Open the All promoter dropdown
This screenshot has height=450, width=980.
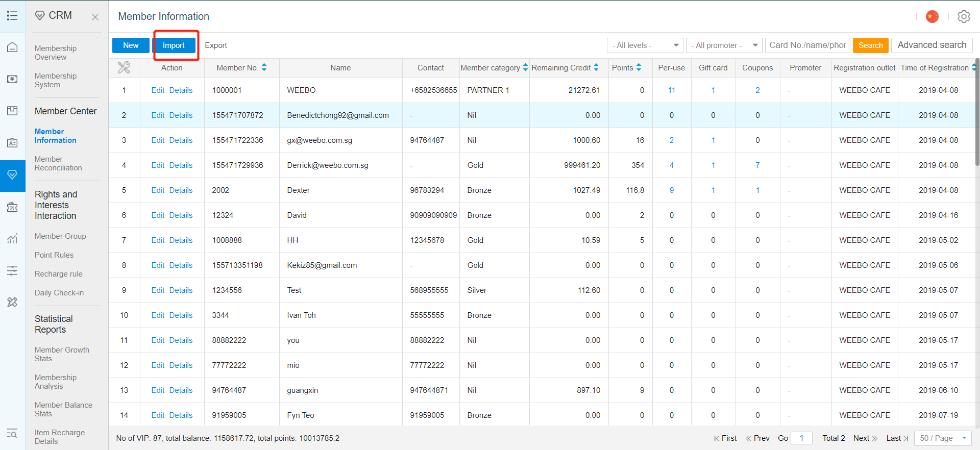pos(724,45)
